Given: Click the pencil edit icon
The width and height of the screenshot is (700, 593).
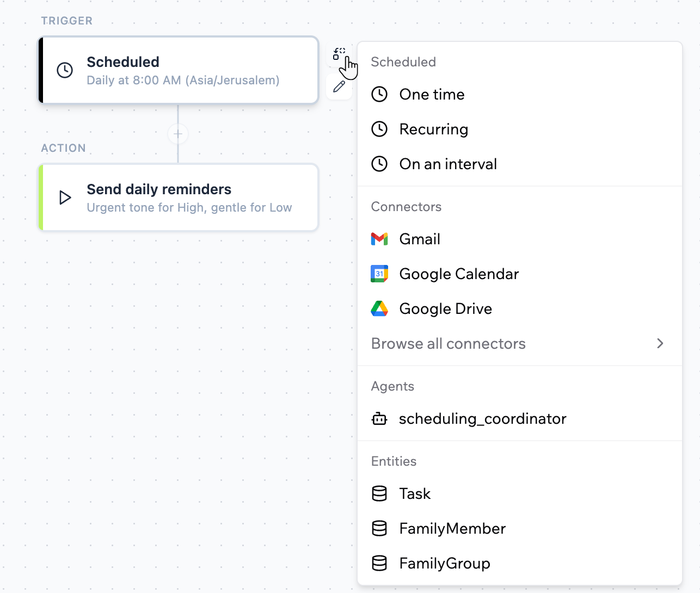Looking at the screenshot, I should point(339,87).
